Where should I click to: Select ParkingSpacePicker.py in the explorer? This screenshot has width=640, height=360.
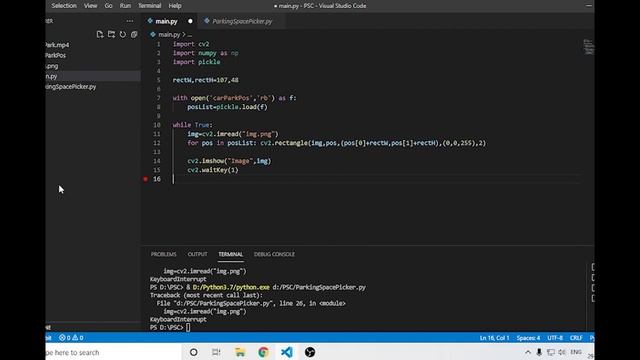93,87
